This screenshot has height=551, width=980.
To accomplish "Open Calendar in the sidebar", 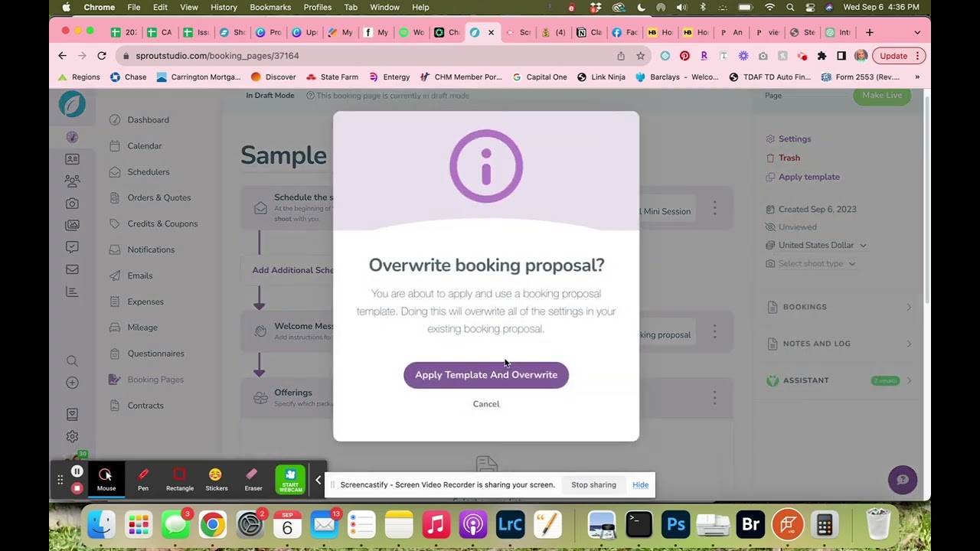I will (144, 146).
